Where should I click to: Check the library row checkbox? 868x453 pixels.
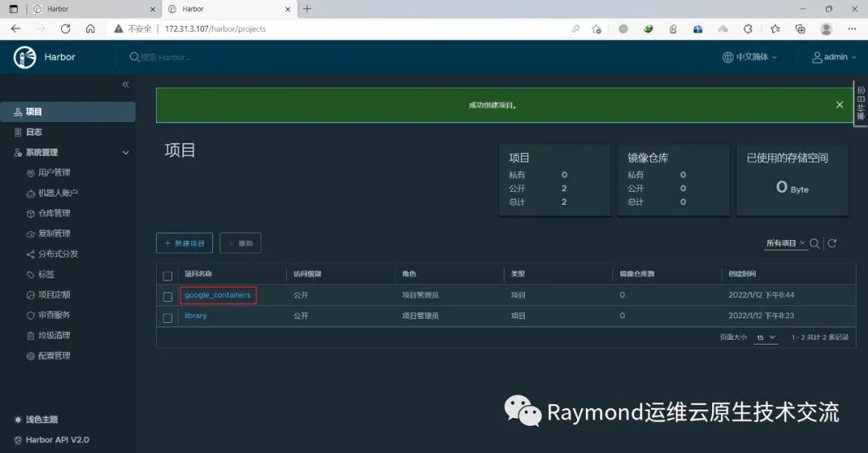[x=168, y=317]
